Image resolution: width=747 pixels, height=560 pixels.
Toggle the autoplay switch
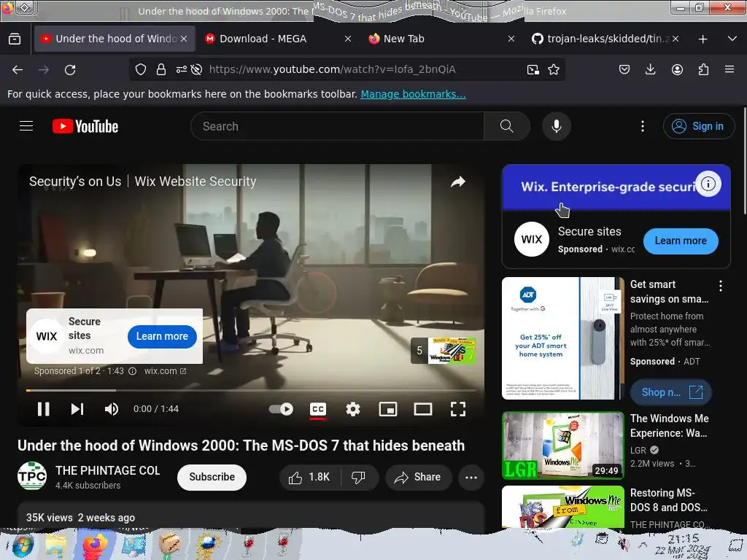pyautogui.click(x=281, y=409)
